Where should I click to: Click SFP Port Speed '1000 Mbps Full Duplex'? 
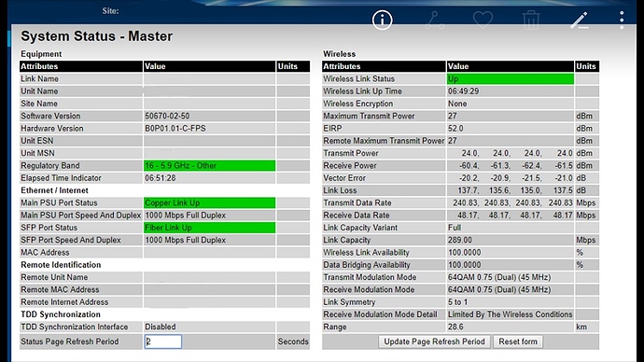tap(185, 240)
